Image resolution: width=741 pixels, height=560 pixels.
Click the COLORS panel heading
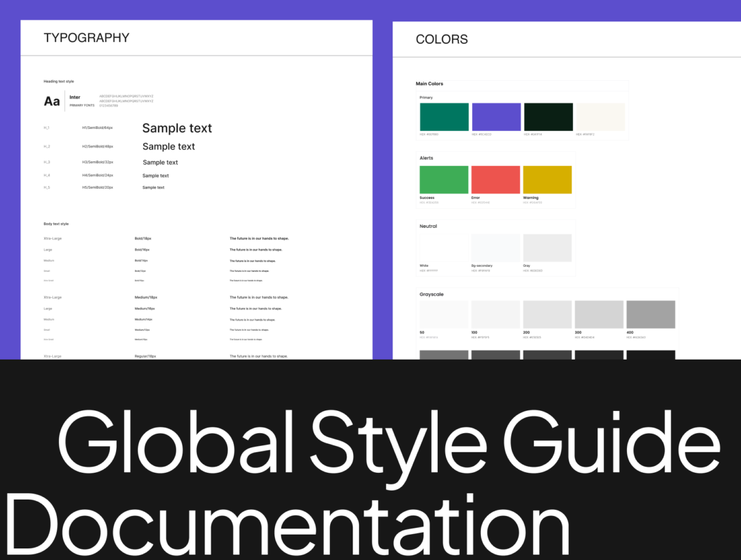(x=442, y=40)
